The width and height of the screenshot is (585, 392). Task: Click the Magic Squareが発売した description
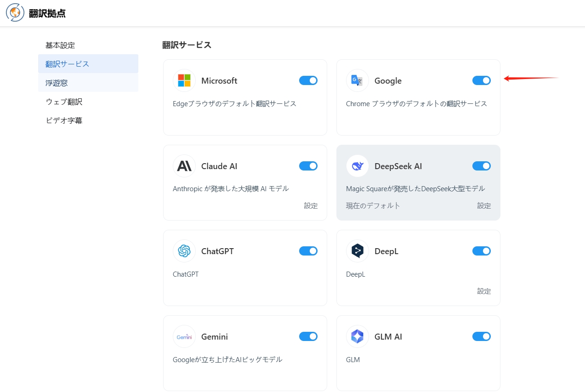415,188
